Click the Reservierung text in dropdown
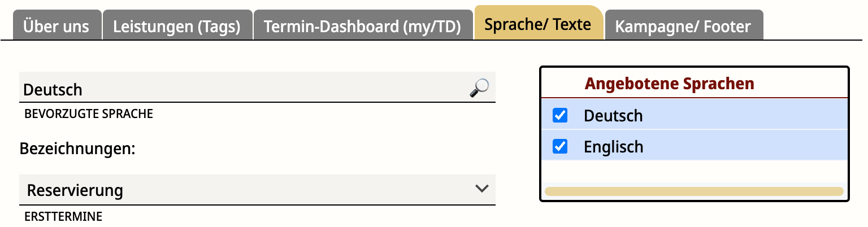868x227 pixels. coord(75,190)
